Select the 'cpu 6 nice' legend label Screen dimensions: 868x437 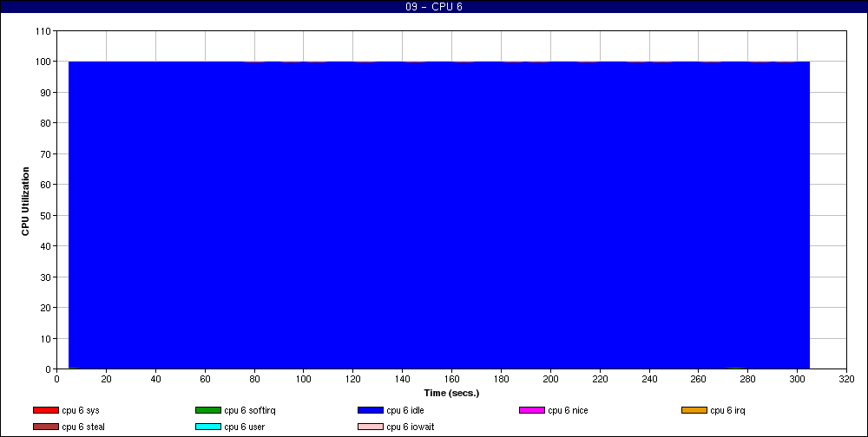click(x=568, y=410)
